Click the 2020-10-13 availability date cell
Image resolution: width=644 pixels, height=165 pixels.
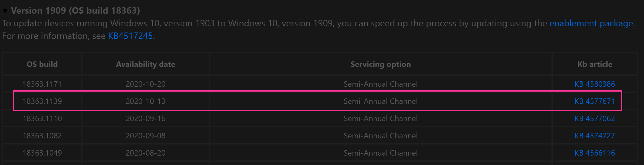145,101
